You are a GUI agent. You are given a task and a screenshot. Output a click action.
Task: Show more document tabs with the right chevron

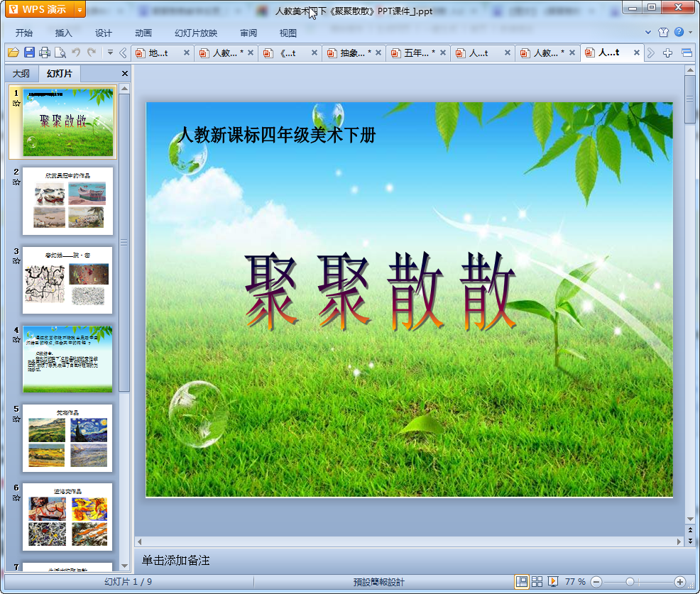[x=651, y=53]
